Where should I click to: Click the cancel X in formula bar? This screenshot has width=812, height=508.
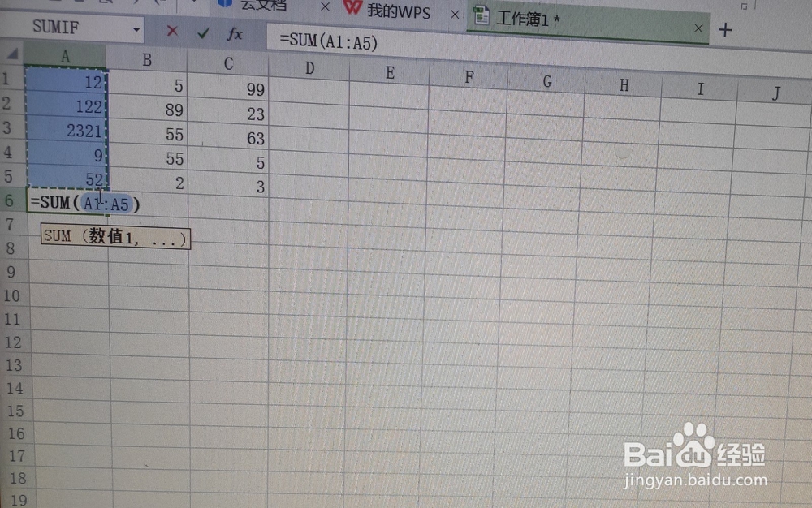[172, 32]
